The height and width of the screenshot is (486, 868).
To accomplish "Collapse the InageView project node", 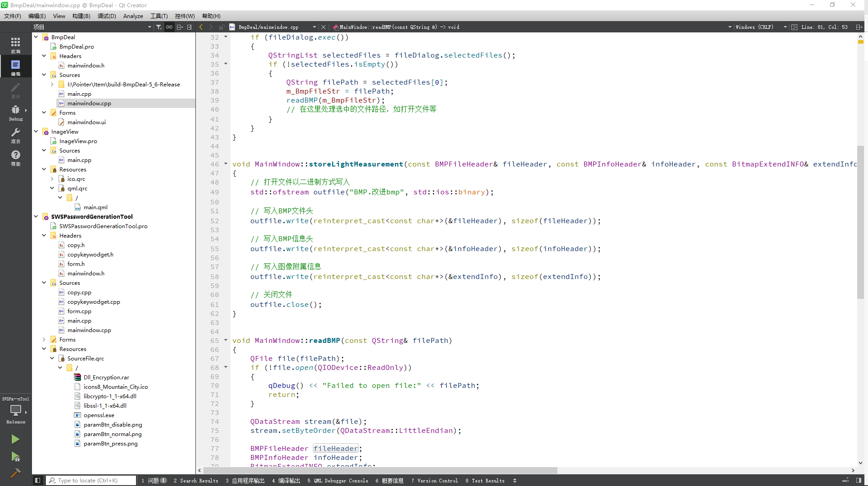I will point(36,131).
